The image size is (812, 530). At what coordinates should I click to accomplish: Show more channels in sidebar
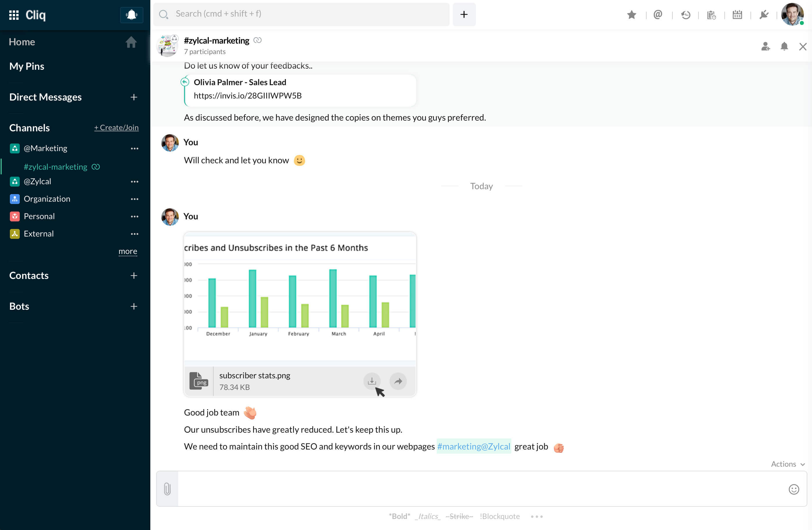128,251
